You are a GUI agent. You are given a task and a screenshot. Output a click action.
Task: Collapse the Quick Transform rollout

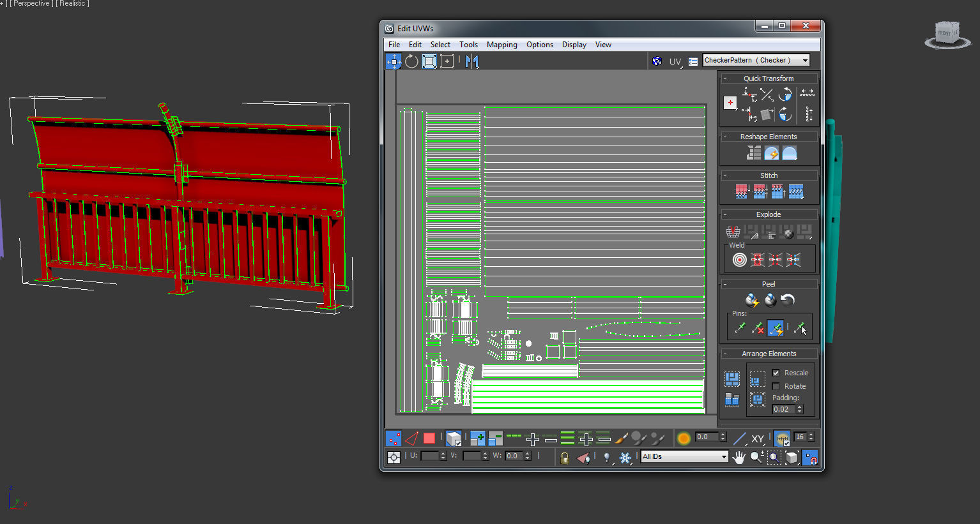coord(725,79)
